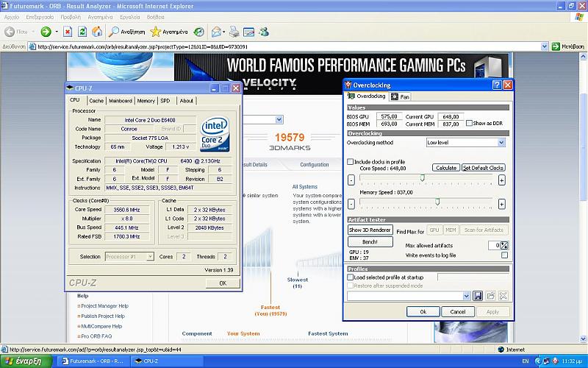Image resolution: width=588 pixels, height=368 pixels.
Task: Open Publish Project Help link
Action: click(x=103, y=316)
